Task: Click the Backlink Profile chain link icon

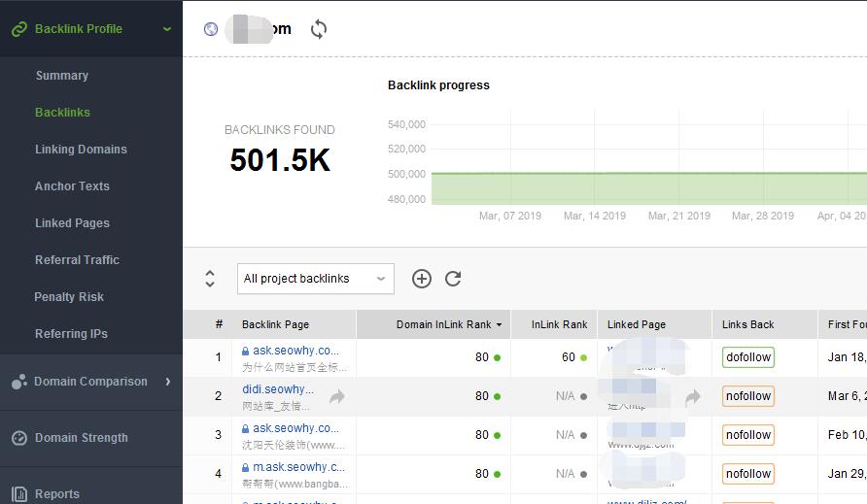Action: click(x=18, y=29)
